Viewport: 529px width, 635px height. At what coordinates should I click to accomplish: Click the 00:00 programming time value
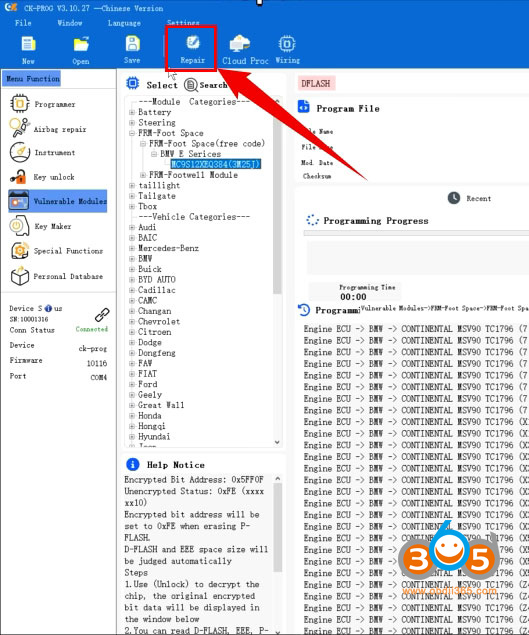click(353, 297)
